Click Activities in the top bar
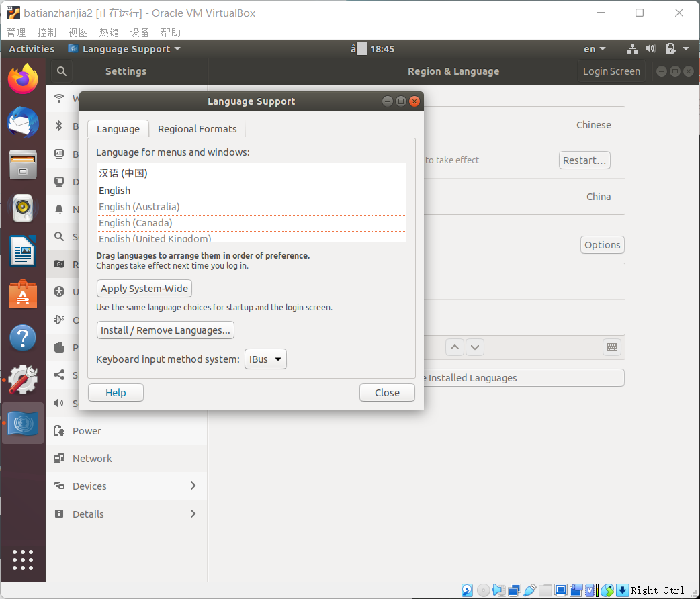This screenshot has height=599, width=700. (x=32, y=48)
